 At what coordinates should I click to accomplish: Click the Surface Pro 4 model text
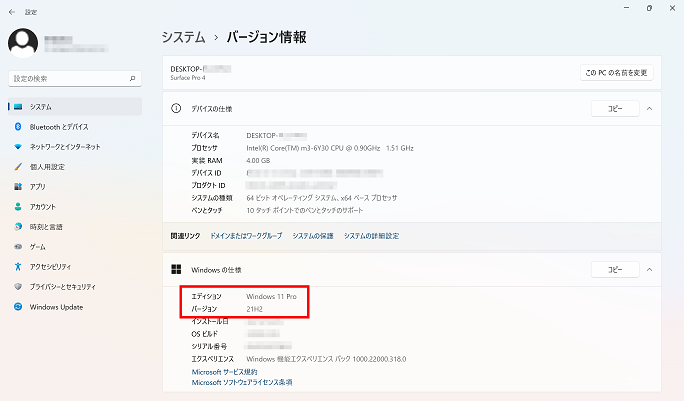click(x=188, y=78)
